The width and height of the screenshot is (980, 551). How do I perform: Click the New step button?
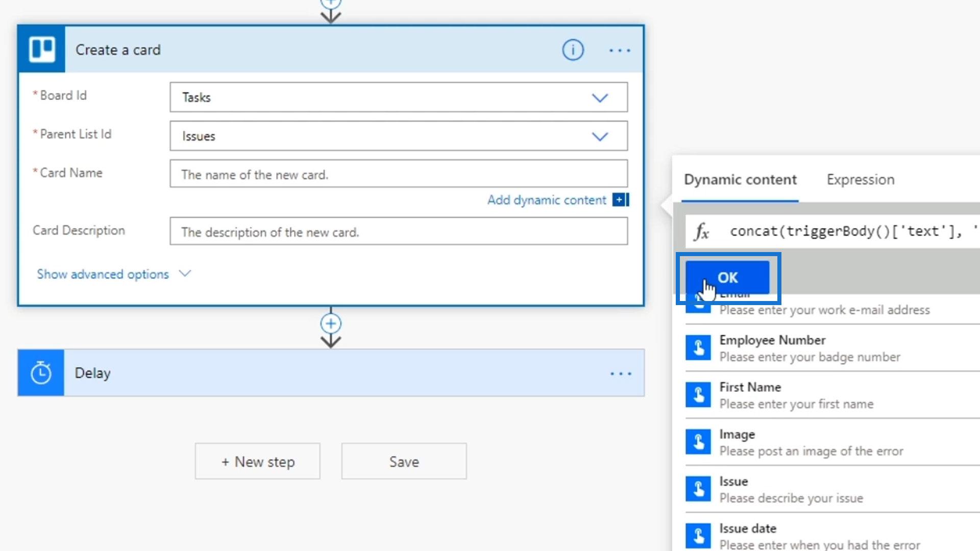[257, 461]
